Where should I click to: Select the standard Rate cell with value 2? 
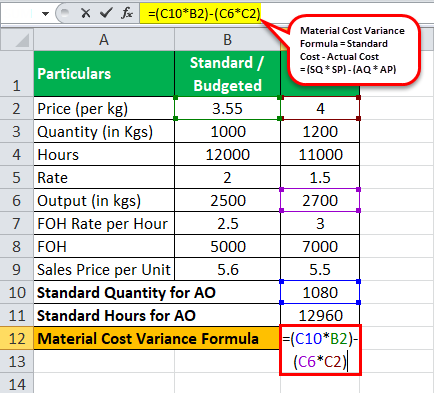(227, 178)
